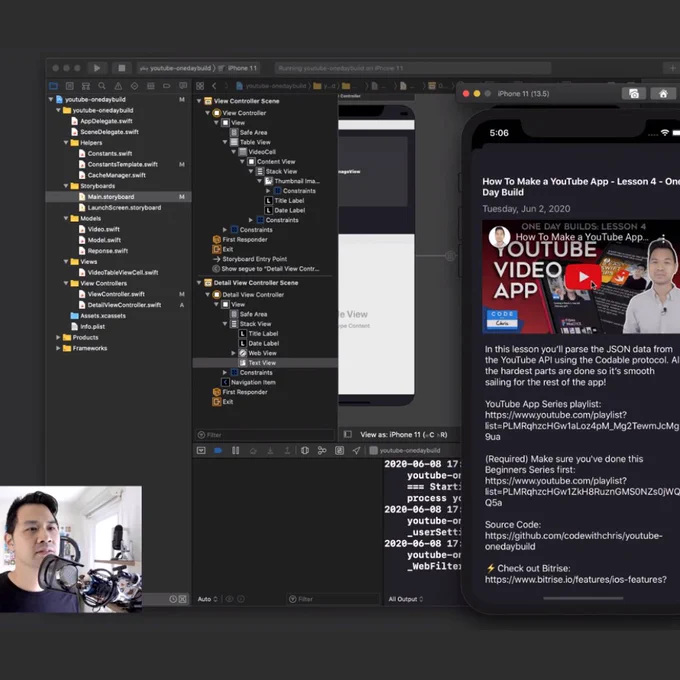
Task: Go back using jump bar back arrow
Action: coord(214,86)
